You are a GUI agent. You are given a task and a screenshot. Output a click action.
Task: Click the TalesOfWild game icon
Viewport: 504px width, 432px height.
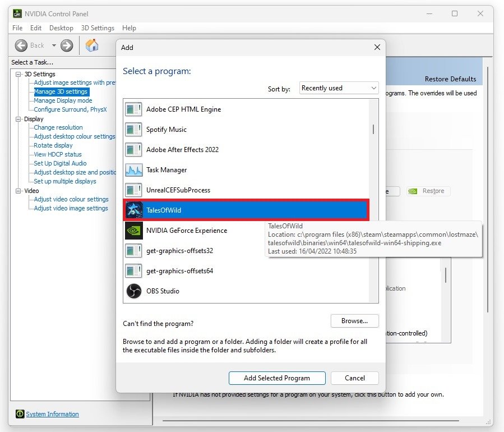134,210
